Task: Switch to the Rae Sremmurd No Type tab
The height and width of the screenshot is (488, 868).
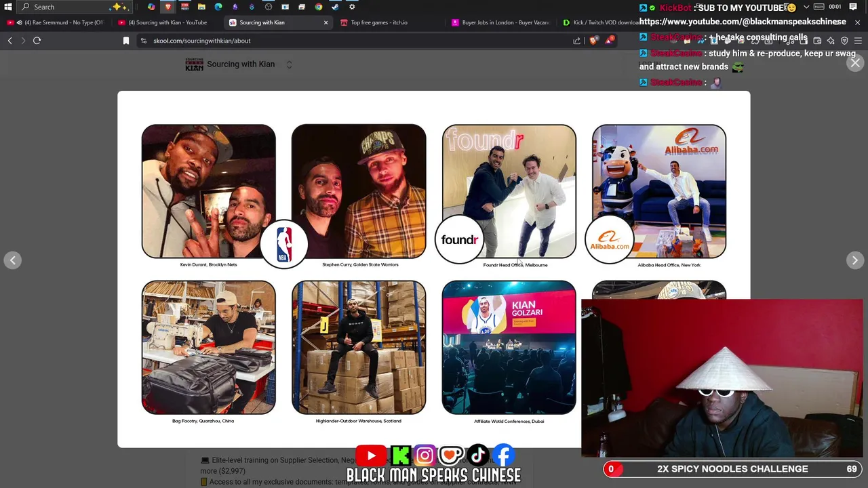Action: coord(56,22)
